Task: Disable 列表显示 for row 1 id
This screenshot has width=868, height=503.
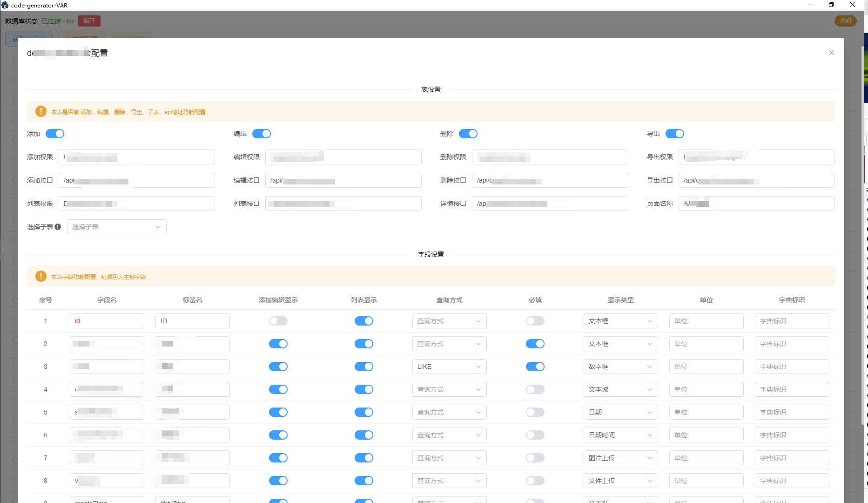Action: [x=364, y=321]
